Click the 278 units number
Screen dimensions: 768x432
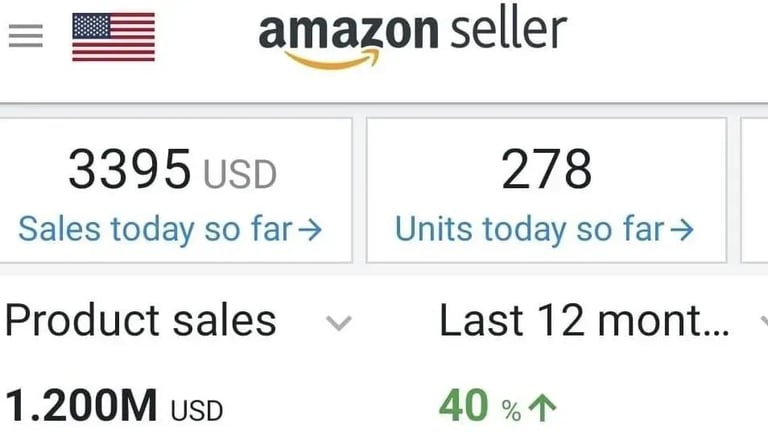[x=547, y=169]
